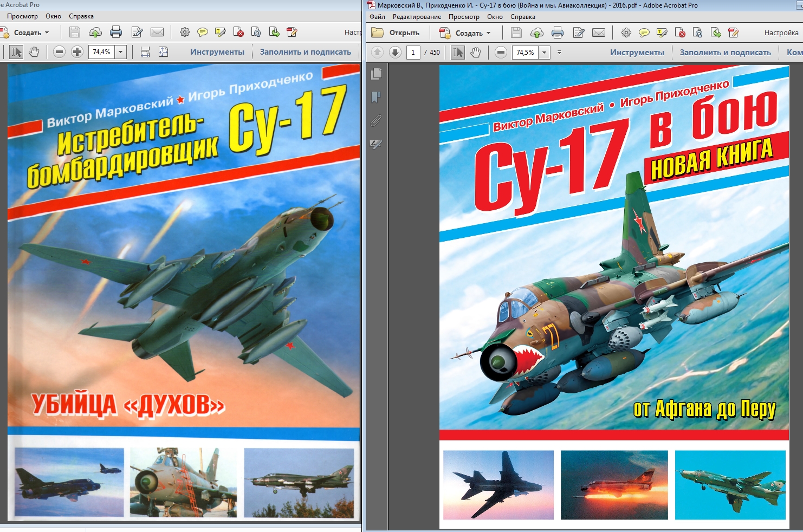Print the document in the left window

tap(116, 32)
